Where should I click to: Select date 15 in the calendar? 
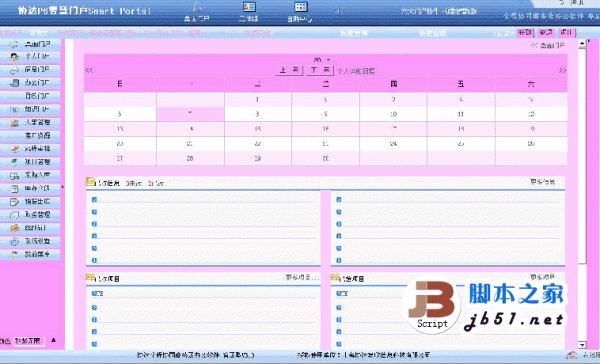[x=258, y=129]
